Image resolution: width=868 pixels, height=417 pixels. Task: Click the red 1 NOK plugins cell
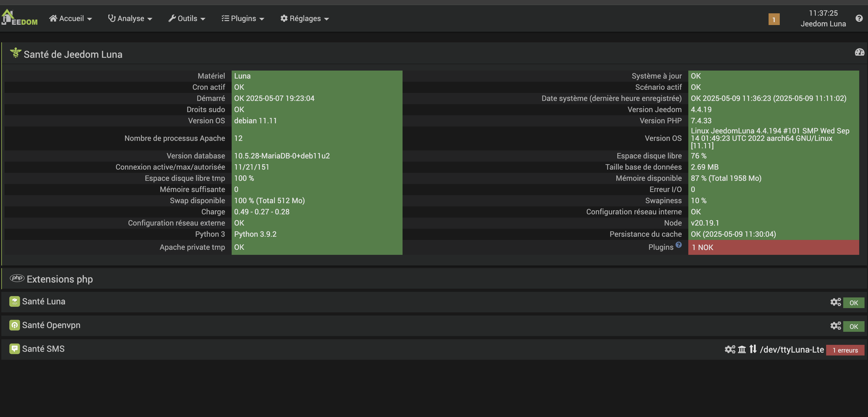coord(773,247)
